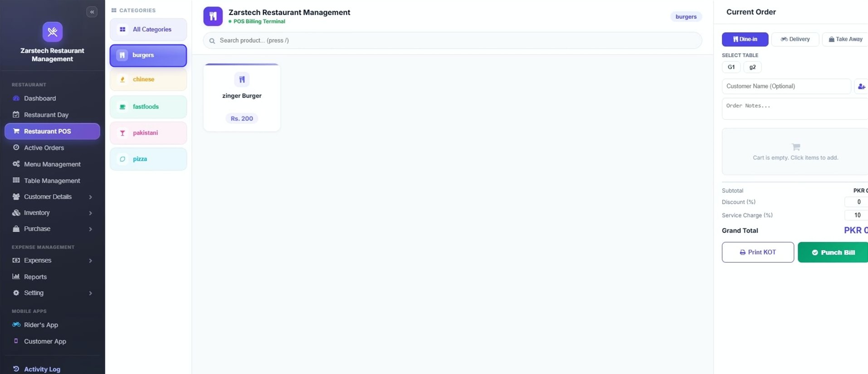Click the Punch Bill button

point(833,252)
